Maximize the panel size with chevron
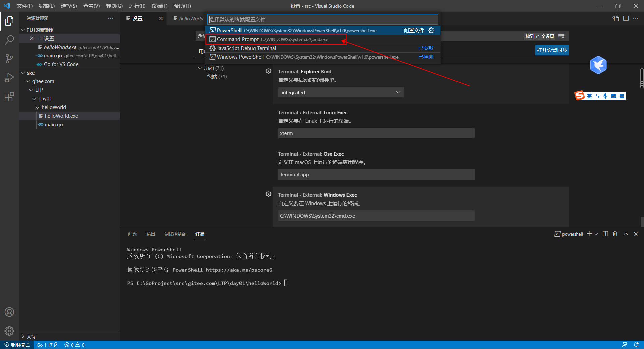This screenshot has width=644, height=349. click(626, 234)
